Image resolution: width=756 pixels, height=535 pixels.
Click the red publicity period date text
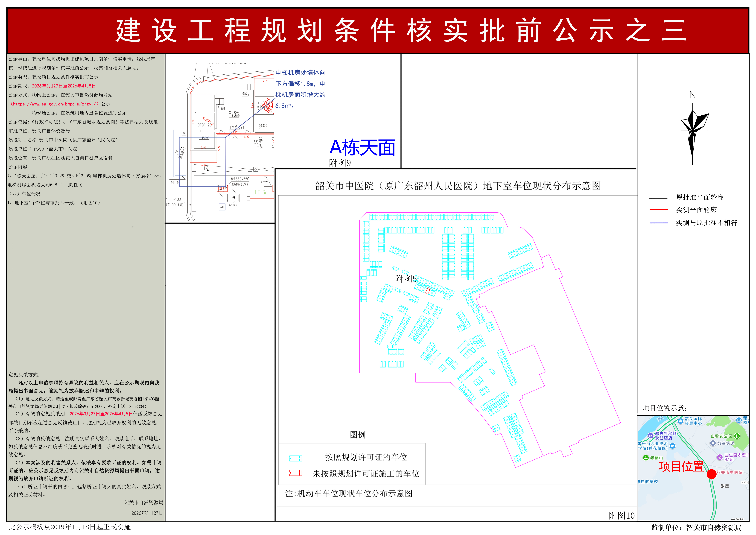tap(64, 86)
